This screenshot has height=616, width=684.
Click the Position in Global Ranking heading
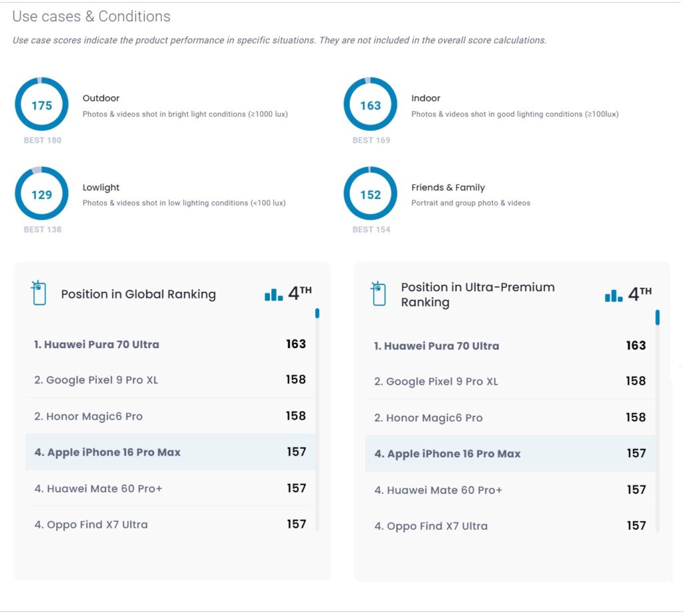point(138,294)
